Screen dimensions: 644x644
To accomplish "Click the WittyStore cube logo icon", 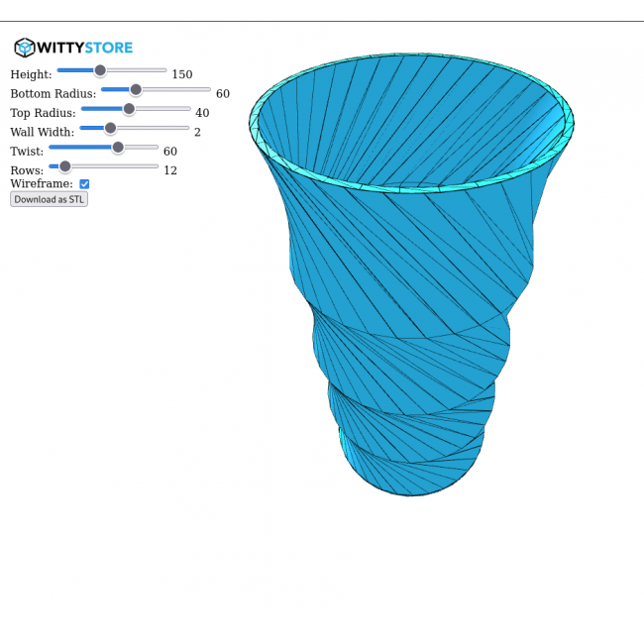I will (24, 48).
